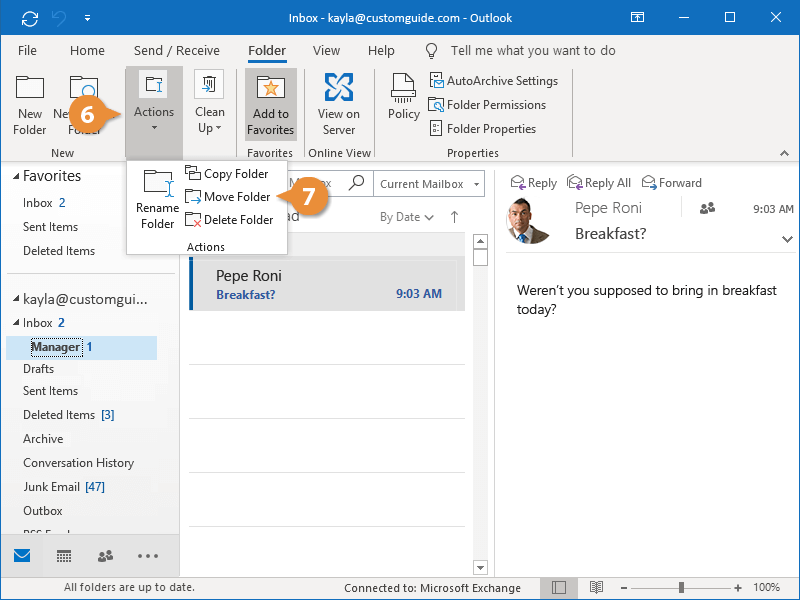Click the people group icon in message header
This screenshot has height=600, width=800.
(x=707, y=208)
